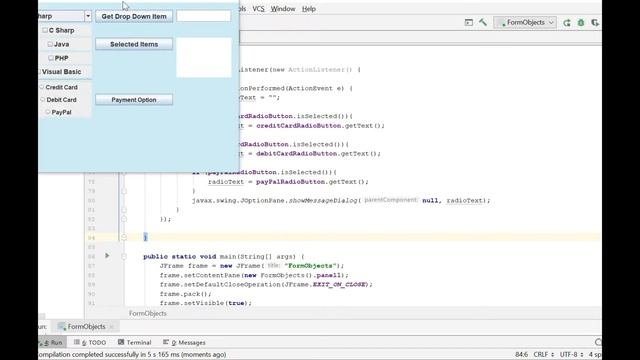Click the run gutter arrow beside main method
Image resolution: width=640 pixels, height=360 pixels.
[x=107, y=256]
